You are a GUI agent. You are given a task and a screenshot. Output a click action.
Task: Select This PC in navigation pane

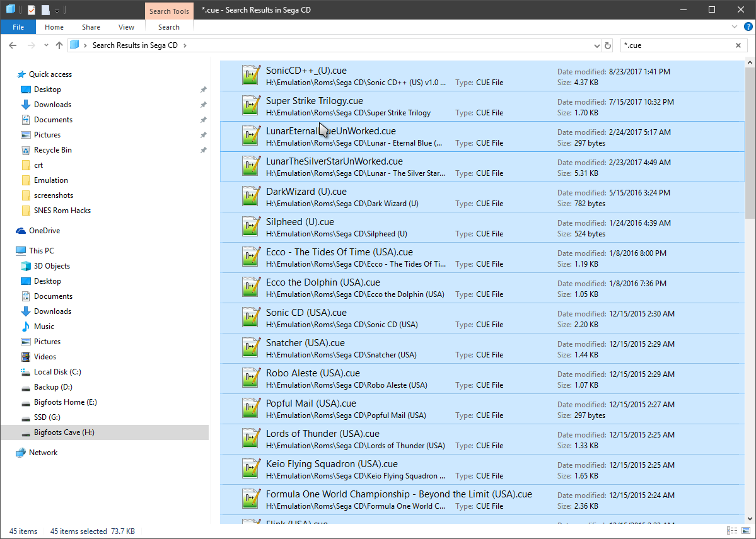42,251
